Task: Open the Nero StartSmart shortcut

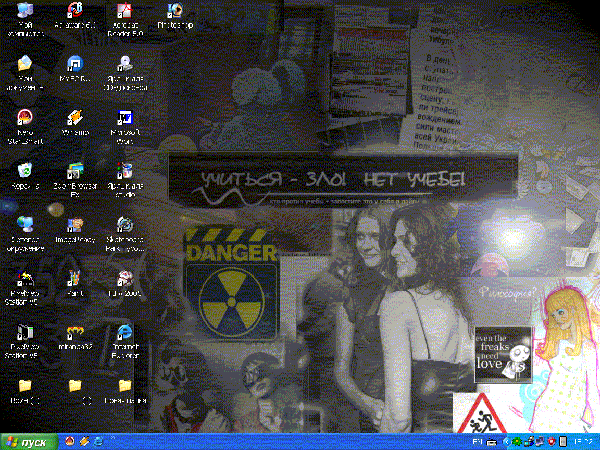Action: click(x=25, y=127)
